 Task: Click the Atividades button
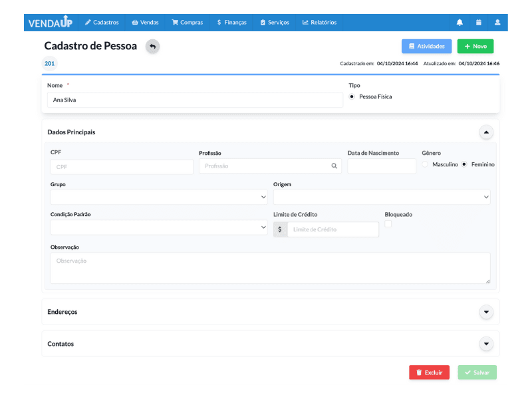426,47
